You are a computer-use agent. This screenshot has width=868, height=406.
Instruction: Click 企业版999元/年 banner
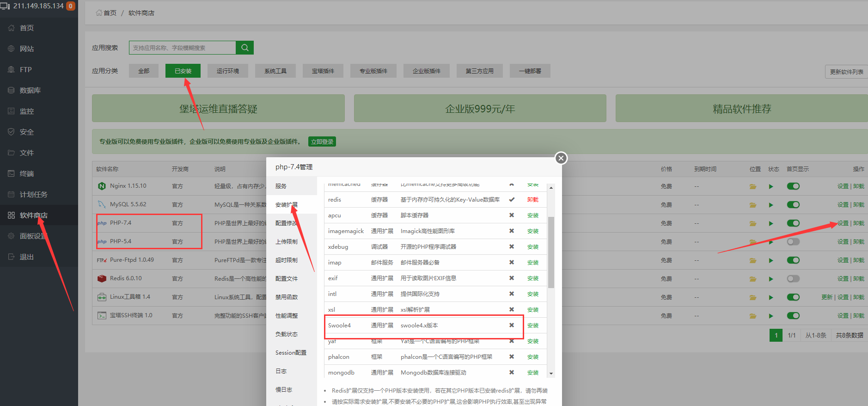(480, 108)
